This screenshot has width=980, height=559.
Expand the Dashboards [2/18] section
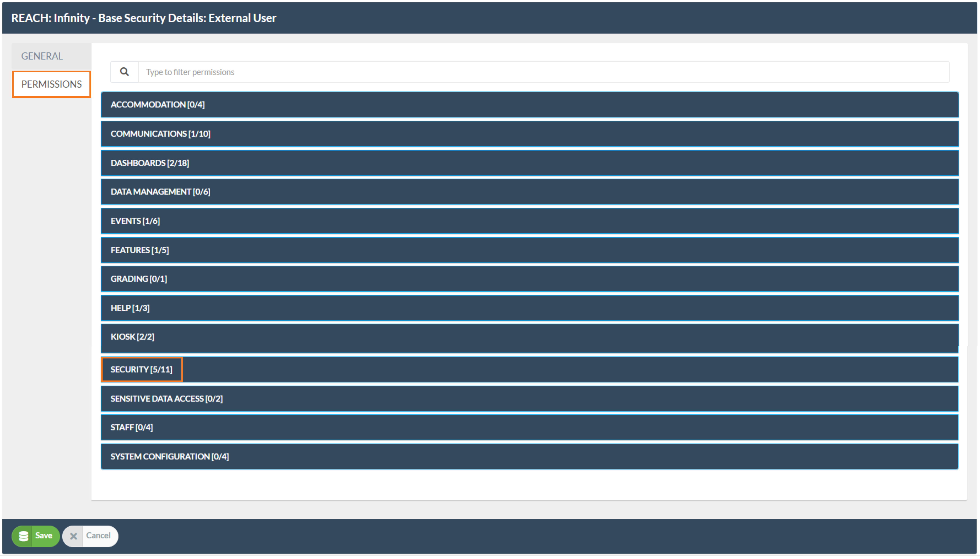[x=150, y=163]
